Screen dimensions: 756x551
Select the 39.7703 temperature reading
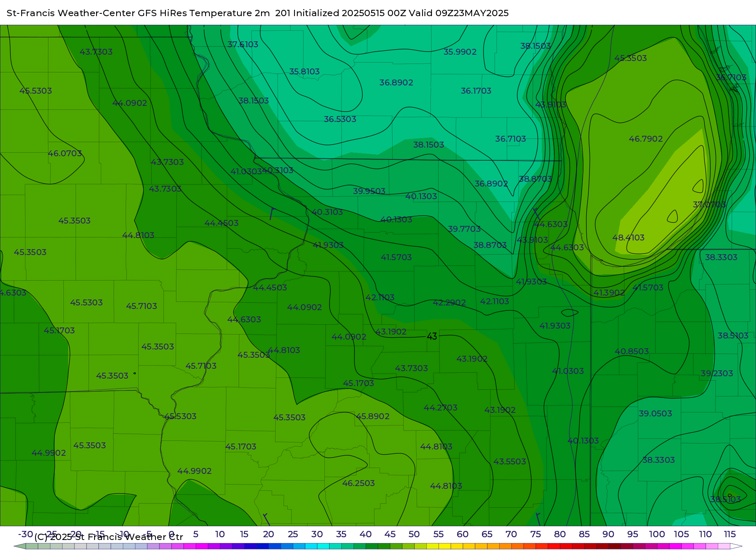tap(464, 229)
